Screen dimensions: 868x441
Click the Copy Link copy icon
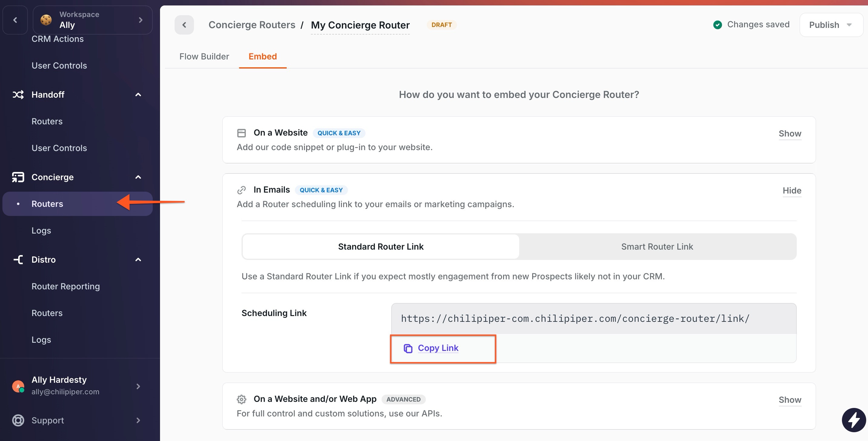click(x=408, y=348)
